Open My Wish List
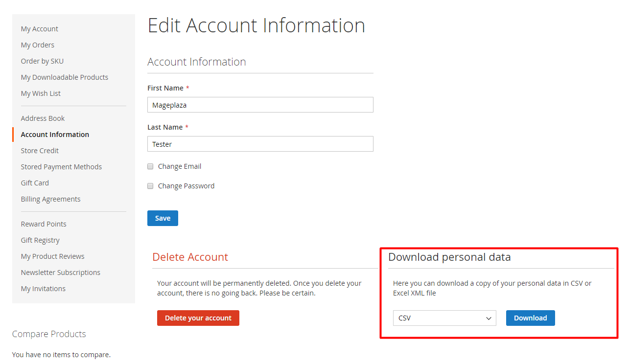This screenshot has width=629, height=364. pyautogui.click(x=41, y=93)
